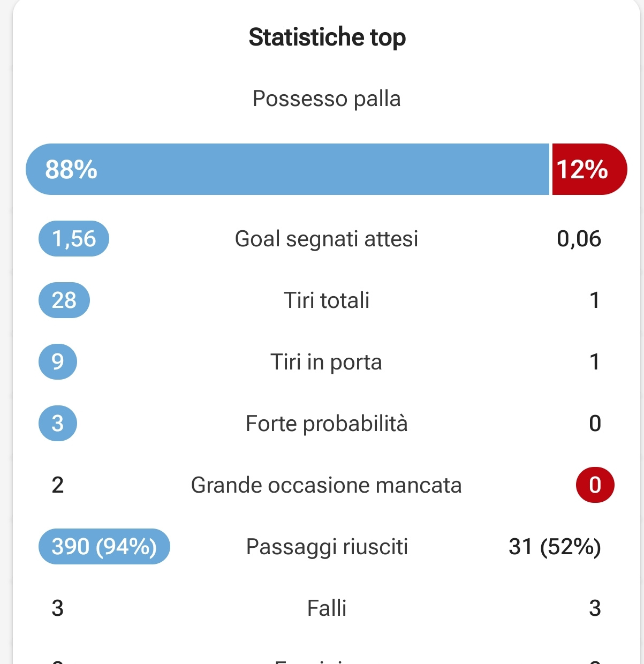Tap the red 12% possession segment
644x664 pixels.
click(x=589, y=169)
